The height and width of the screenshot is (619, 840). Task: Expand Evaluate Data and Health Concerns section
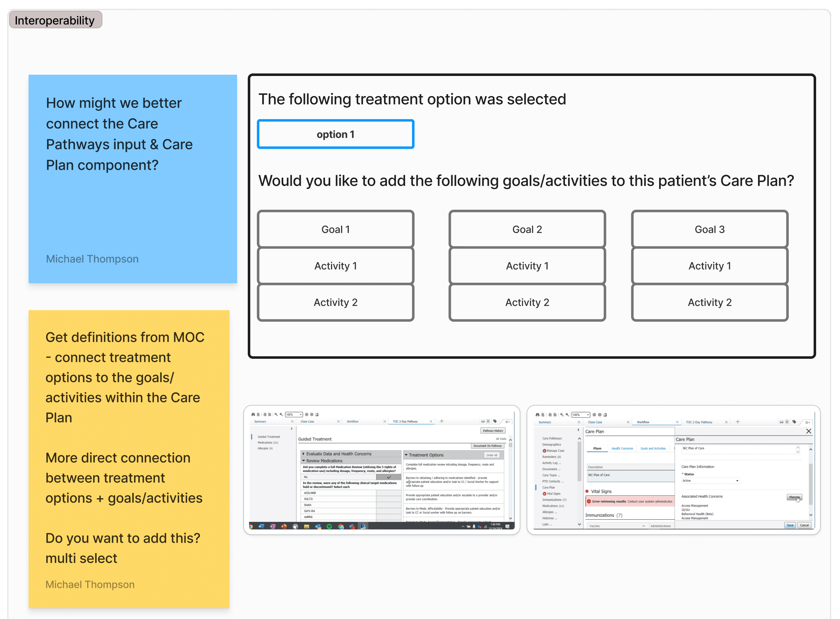pyautogui.click(x=304, y=454)
